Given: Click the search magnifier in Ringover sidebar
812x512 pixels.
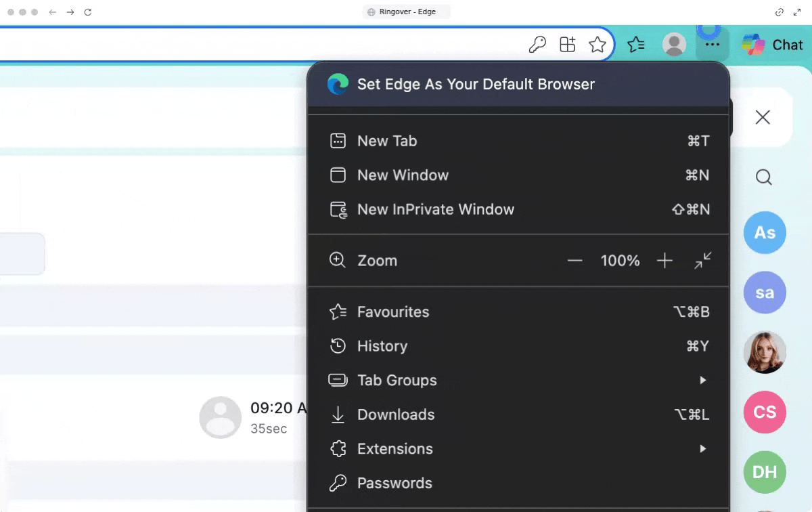Looking at the screenshot, I should point(764,177).
